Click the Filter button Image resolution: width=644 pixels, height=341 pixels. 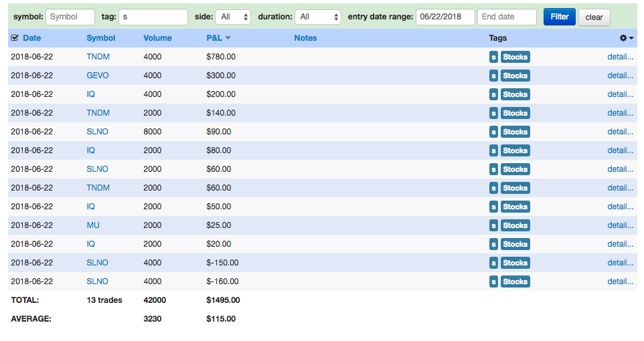560,17
